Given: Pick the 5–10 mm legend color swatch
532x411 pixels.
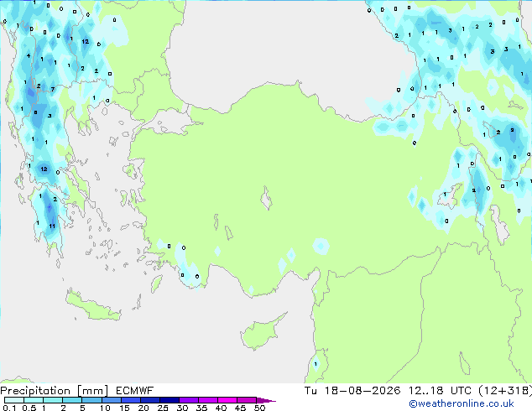Looking at the screenshot, I should pyautogui.click(x=91, y=400).
